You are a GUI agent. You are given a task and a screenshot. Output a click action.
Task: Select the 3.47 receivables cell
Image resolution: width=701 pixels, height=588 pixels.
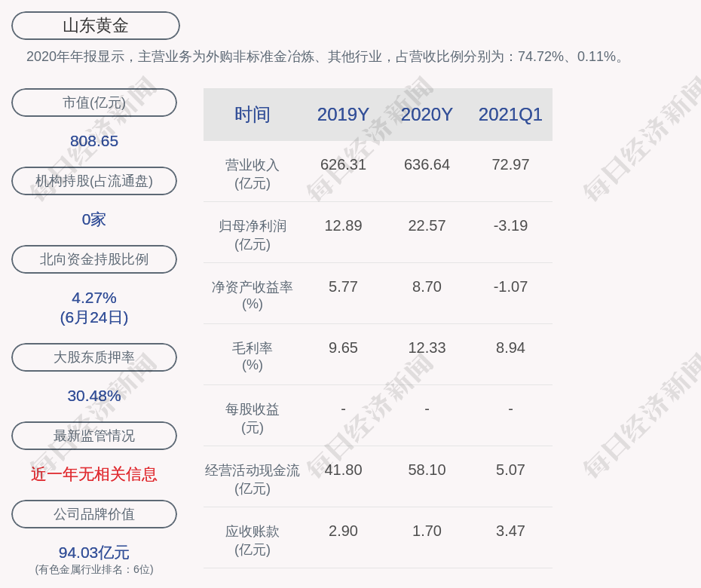pyautogui.click(x=510, y=531)
